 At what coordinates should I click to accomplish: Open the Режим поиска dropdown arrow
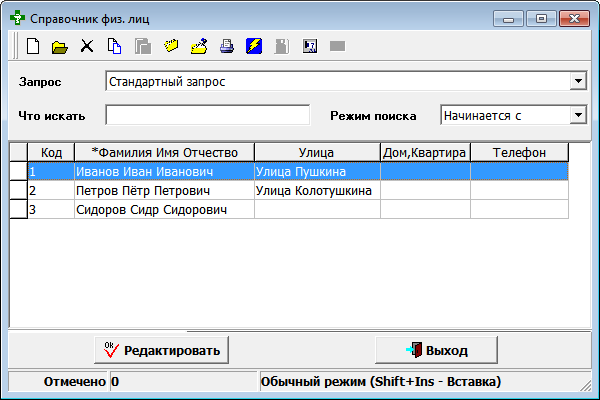click(577, 115)
